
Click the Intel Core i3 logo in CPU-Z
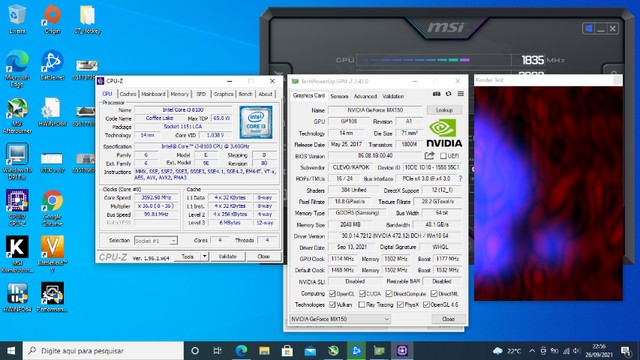[256, 122]
